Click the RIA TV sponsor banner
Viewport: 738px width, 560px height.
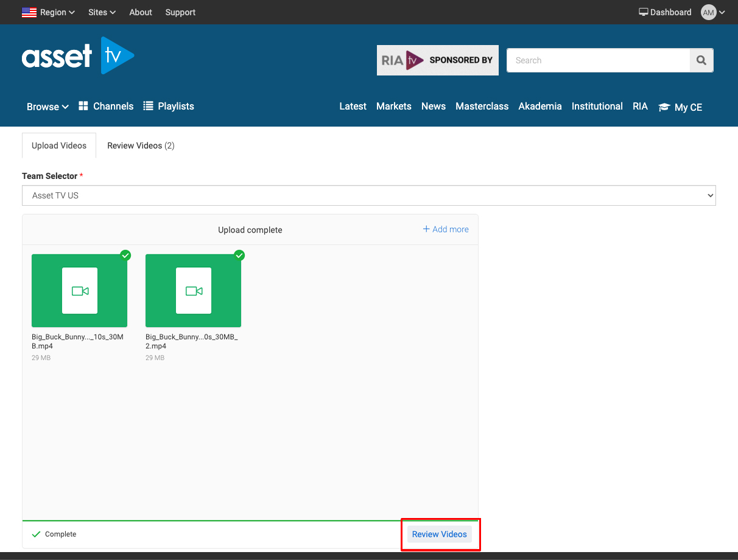[x=437, y=60]
